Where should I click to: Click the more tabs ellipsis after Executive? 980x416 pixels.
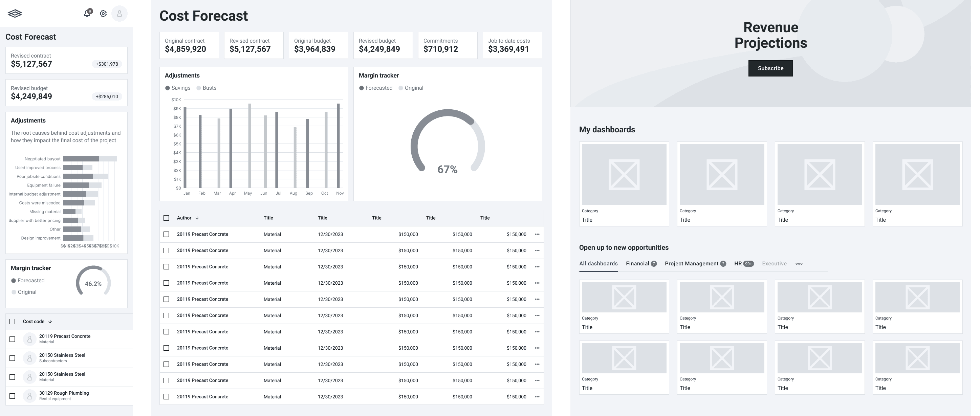coord(799,264)
